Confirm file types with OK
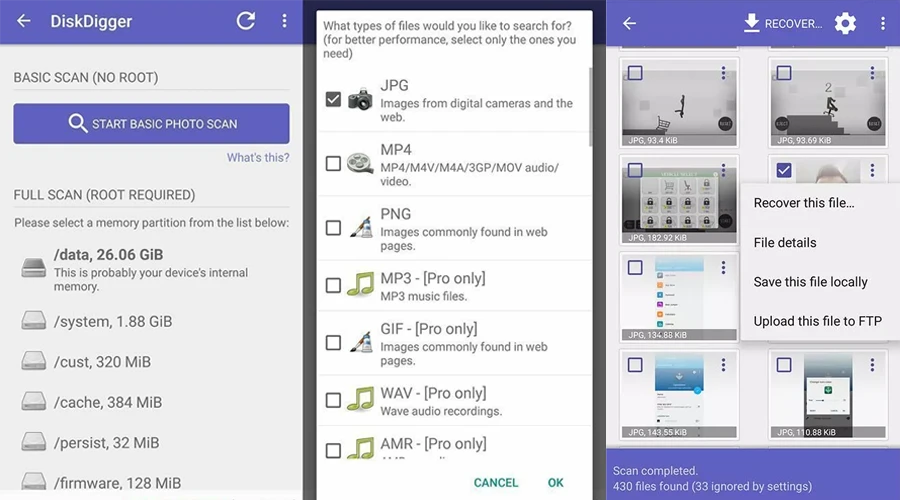This screenshot has width=900, height=500. pos(555,483)
